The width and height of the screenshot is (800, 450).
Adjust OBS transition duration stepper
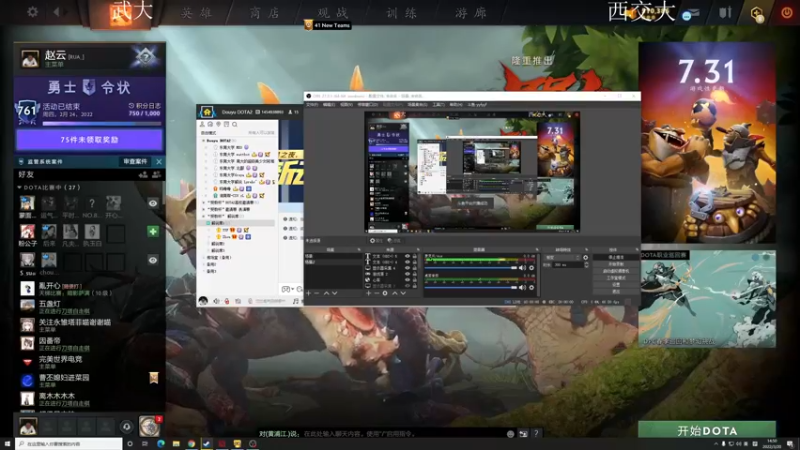[586, 265]
